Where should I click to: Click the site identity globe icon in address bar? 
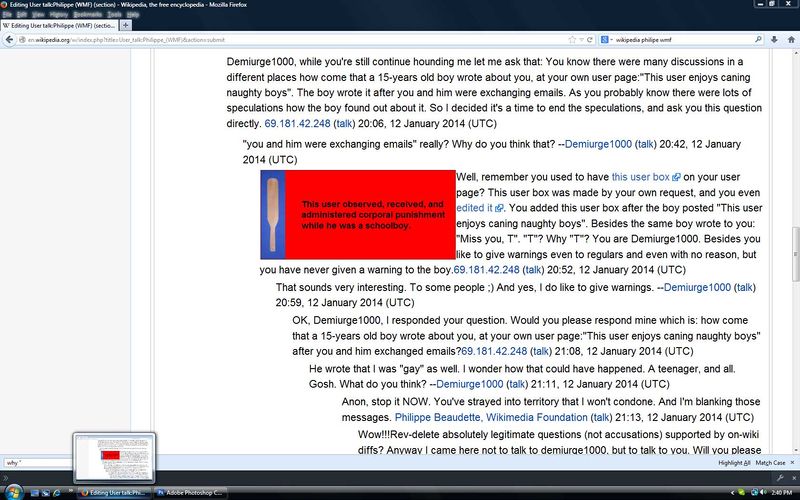click(22, 40)
